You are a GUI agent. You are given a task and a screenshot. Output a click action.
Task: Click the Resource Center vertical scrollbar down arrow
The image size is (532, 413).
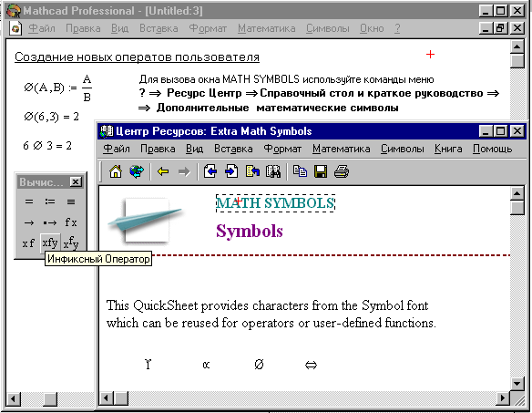click(517, 385)
